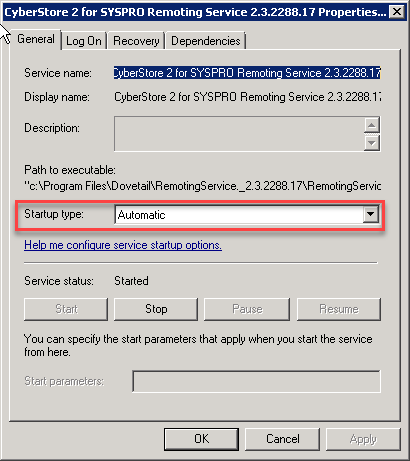Click the Stop service button
Image resolution: width=410 pixels, height=461 pixels.
[156, 309]
